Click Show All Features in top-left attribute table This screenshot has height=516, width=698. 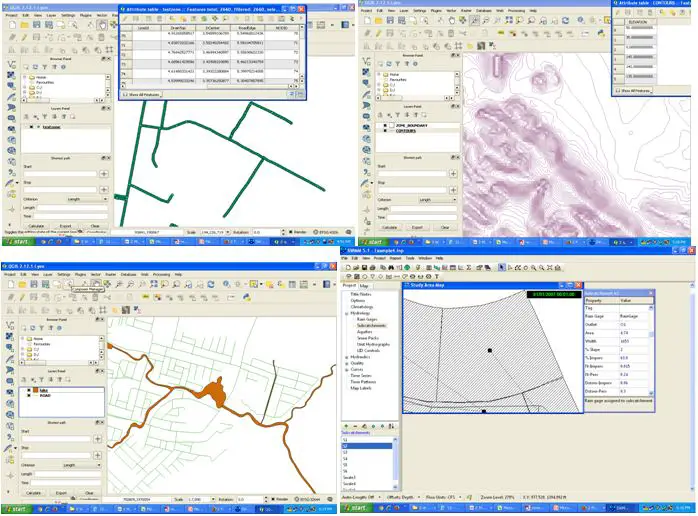pyautogui.click(x=141, y=94)
